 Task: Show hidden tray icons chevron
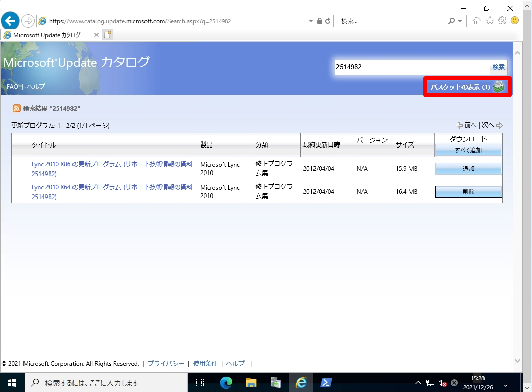coord(418,383)
